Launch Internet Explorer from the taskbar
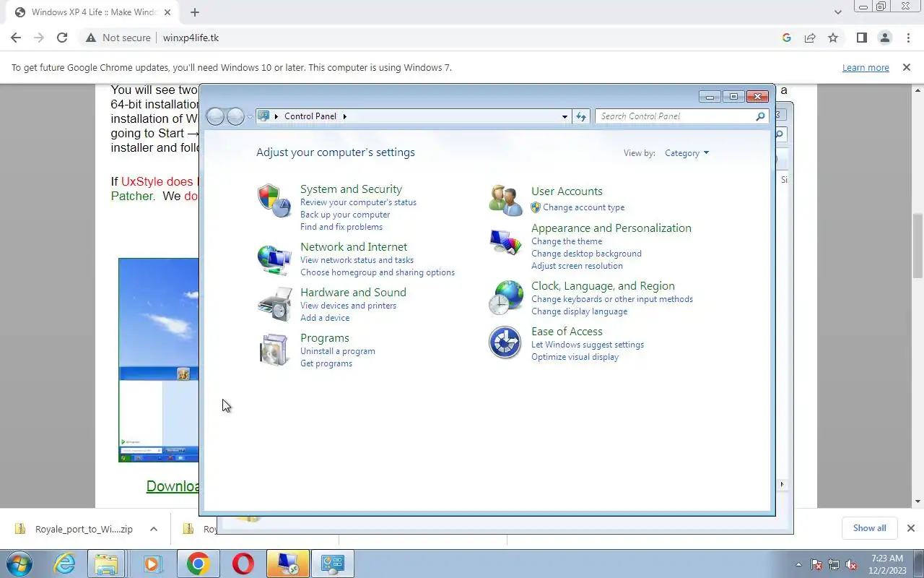Viewport: 924px width, 578px height. [64, 564]
